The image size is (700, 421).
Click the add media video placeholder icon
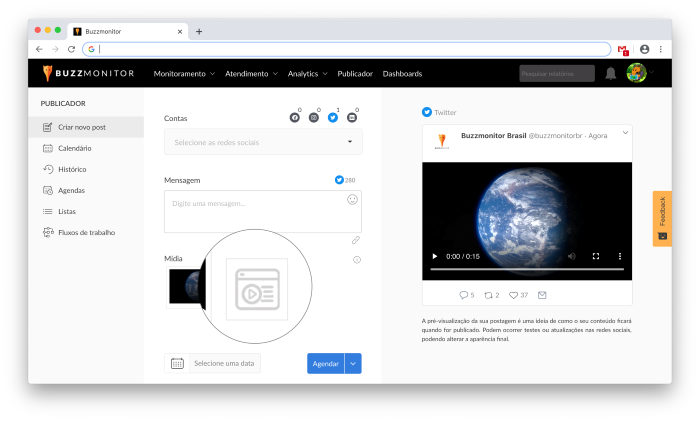click(256, 290)
